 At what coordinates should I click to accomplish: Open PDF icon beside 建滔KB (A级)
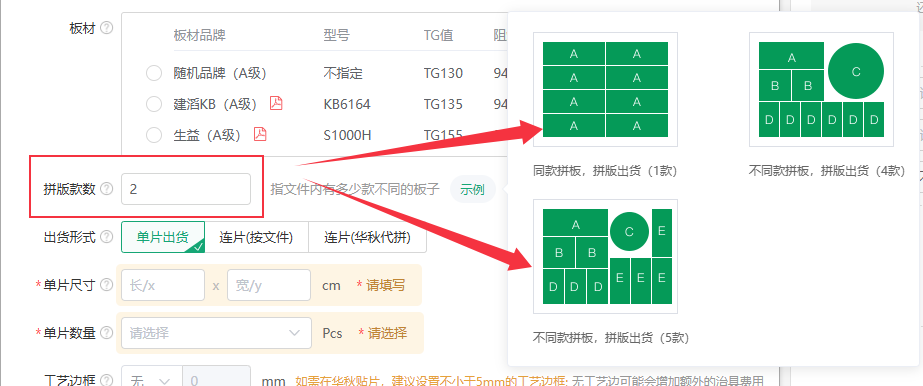click(275, 104)
